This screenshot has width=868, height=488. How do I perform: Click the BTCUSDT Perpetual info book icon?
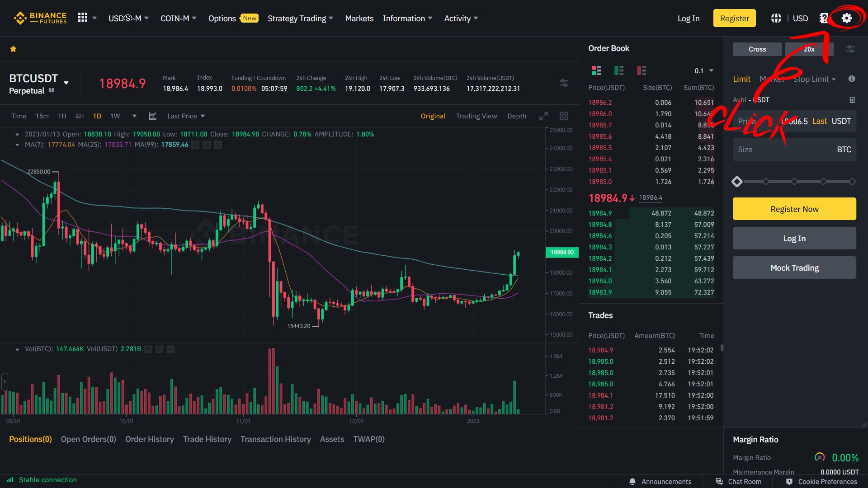(51, 90)
